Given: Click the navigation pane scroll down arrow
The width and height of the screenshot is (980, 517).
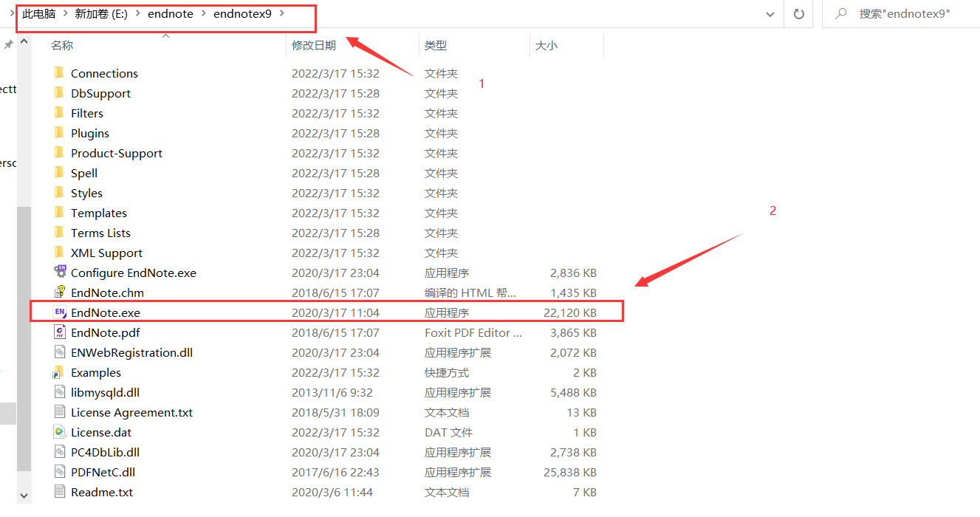Looking at the screenshot, I should tap(24, 496).
